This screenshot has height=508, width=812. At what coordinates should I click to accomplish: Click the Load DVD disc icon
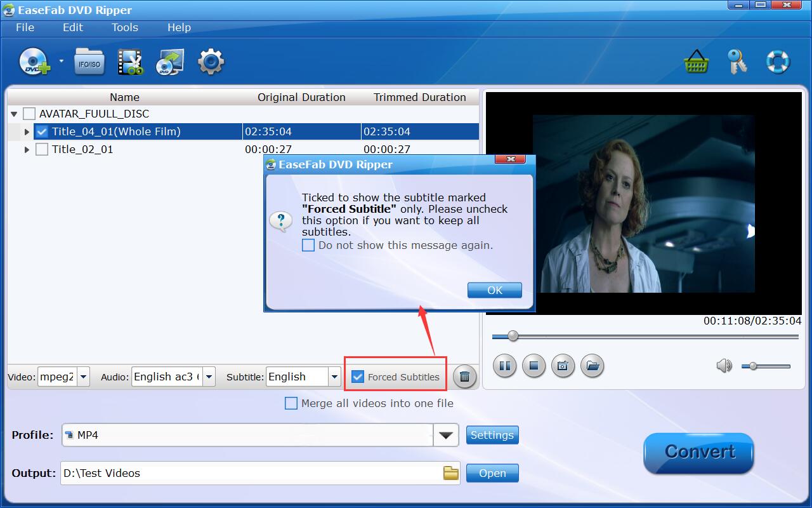coord(34,62)
